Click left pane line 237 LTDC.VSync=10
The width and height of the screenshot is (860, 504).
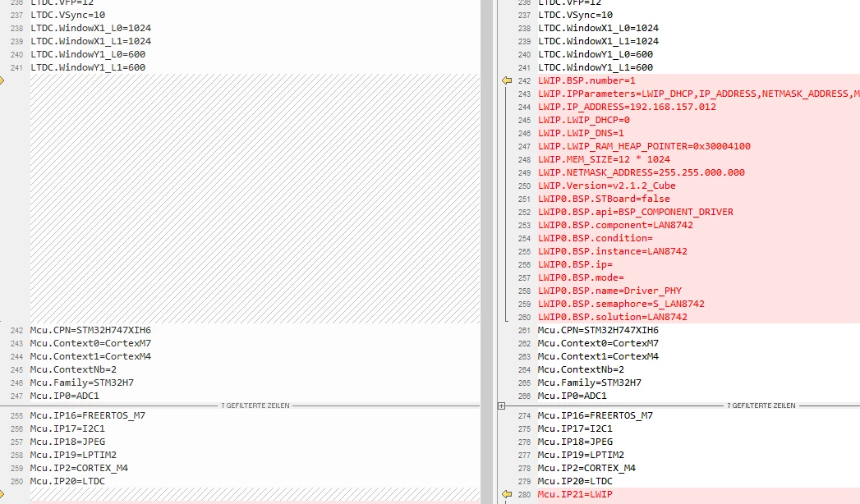[x=67, y=15]
